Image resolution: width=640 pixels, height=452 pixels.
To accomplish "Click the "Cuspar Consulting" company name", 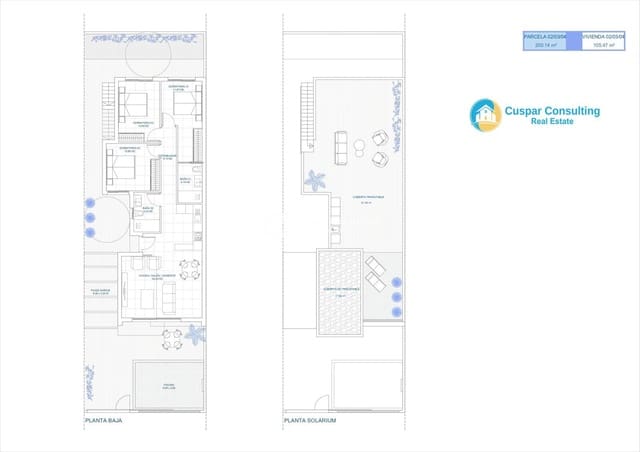I will tap(552, 111).
